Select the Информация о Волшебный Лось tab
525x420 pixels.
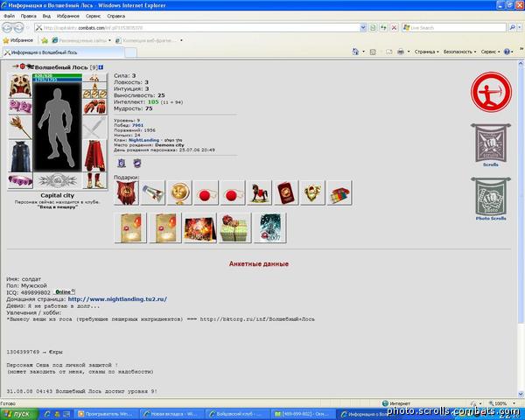pos(63,52)
